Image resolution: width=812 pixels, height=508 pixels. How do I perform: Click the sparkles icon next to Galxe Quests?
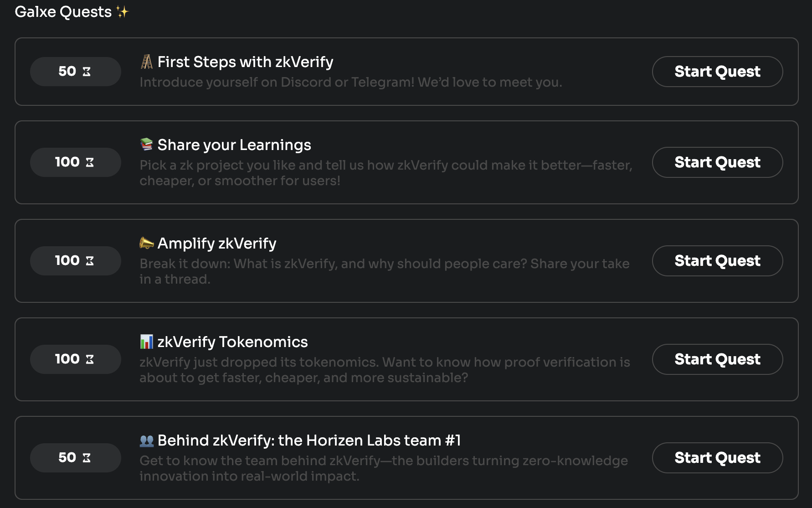(x=122, y=12)
